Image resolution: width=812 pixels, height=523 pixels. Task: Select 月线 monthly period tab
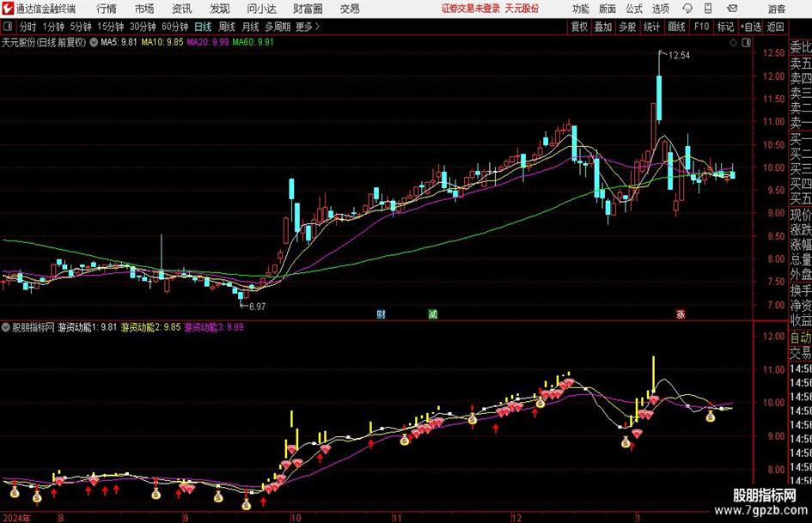click(250, 27)
